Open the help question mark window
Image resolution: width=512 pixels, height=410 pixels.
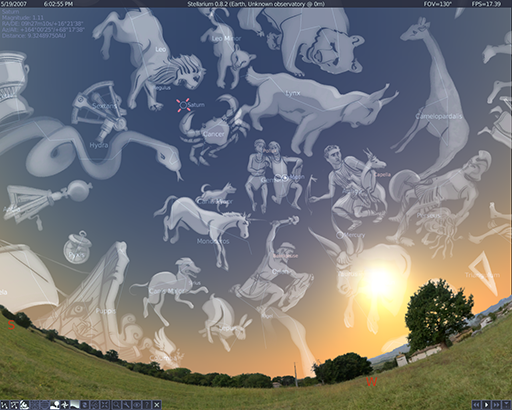point(146,405)
